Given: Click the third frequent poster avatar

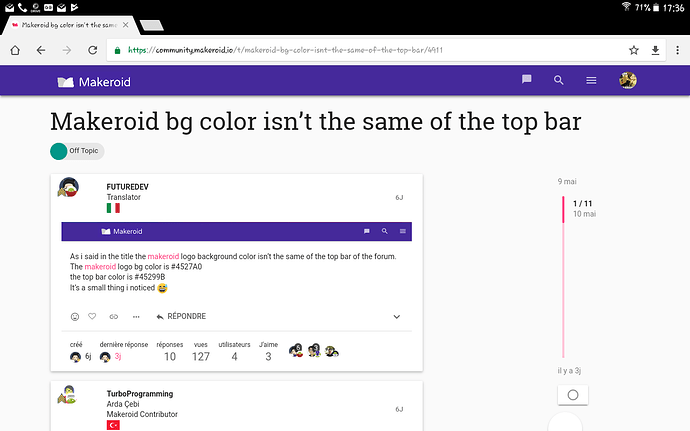Looking at the screenshot, I should (331, 351).
